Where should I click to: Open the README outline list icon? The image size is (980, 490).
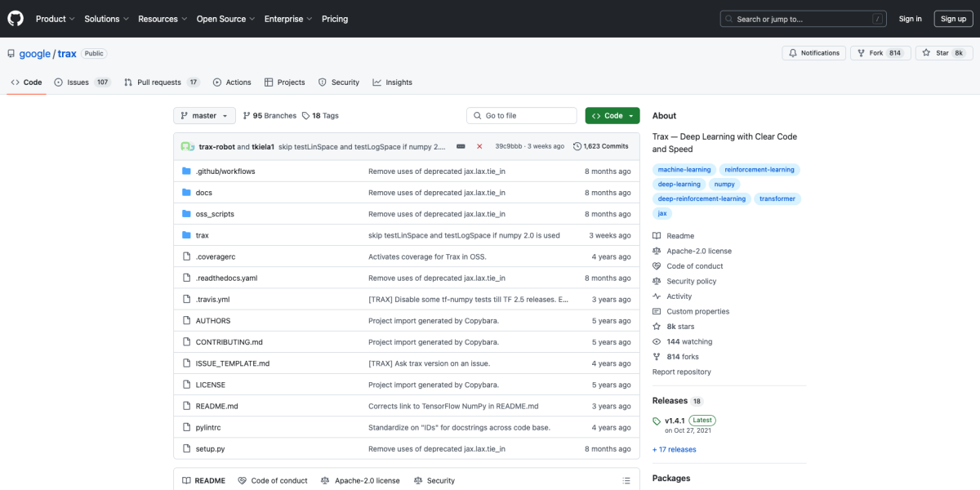click(626, 480)
